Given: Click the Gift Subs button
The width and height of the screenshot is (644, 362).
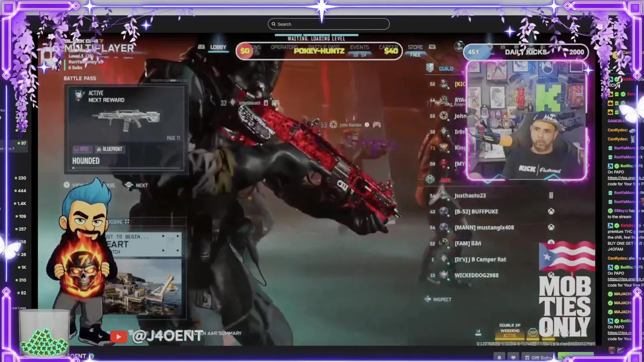Looking at the screenshot, I should [537, 357].
